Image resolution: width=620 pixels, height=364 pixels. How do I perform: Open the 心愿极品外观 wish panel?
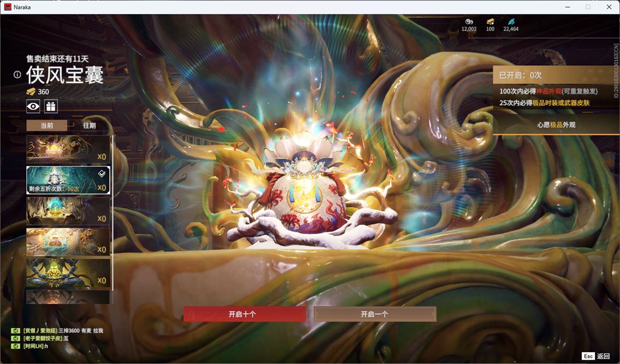pyautogui.click(x=556, y=125)
